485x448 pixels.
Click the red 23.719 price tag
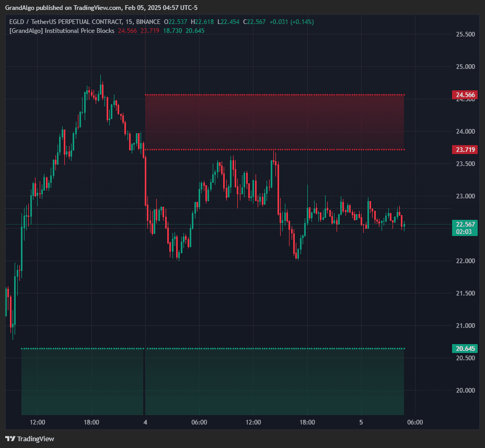pos(464,149)
